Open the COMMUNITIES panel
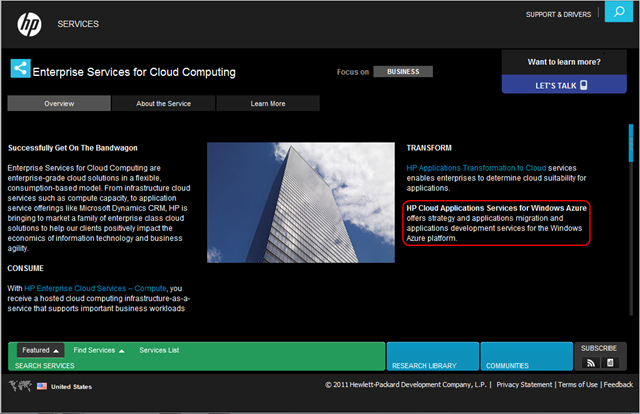The width and height of the screenshot is (640, 414). (527, 356)
